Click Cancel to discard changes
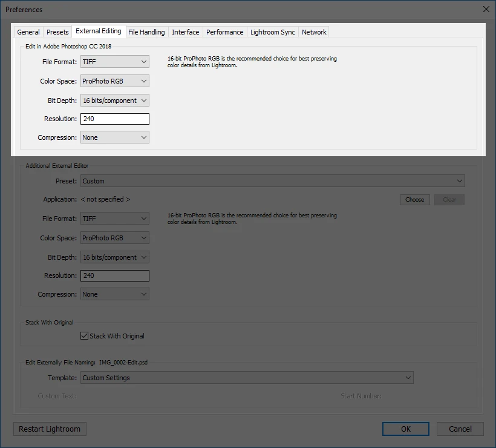Screen dimensions: 496x448 tap(460, 429)
